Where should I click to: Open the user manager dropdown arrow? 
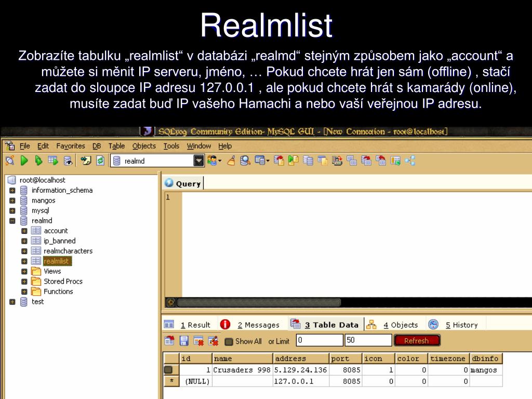[x=220, y=161]
